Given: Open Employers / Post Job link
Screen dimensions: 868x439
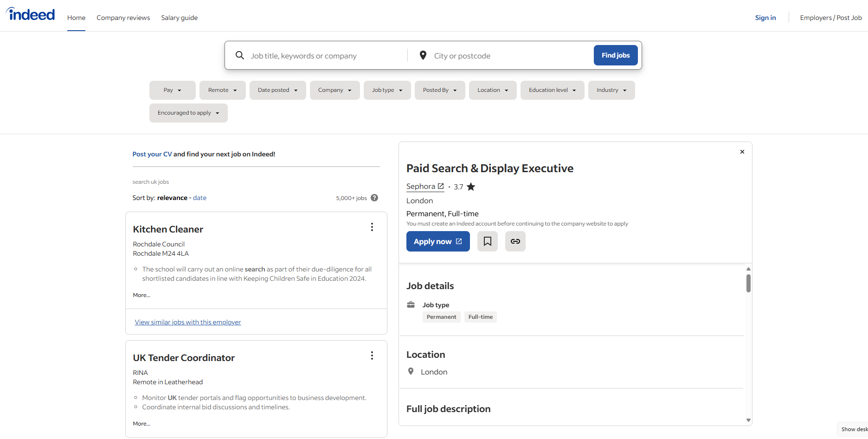Looking at the screenshot, I should point(831,18).
